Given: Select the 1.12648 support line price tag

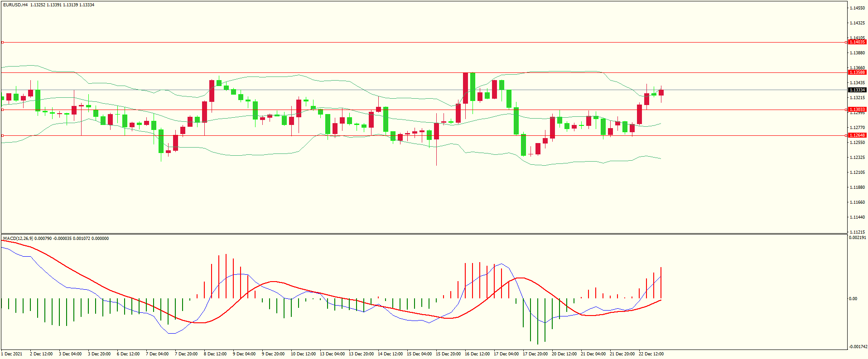Looking at the screenshot, I should pos(857,135).
